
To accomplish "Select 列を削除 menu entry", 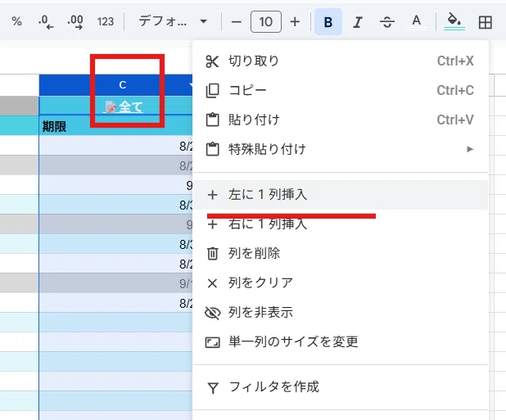I will tap(341, 253).
